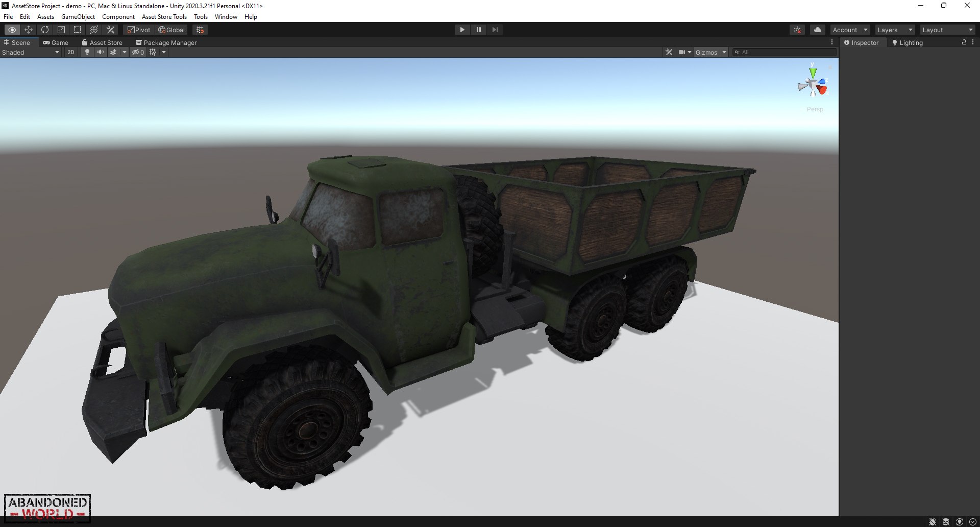
Task: Click the green Y axis gizmo cone
Action: point(813,73)
